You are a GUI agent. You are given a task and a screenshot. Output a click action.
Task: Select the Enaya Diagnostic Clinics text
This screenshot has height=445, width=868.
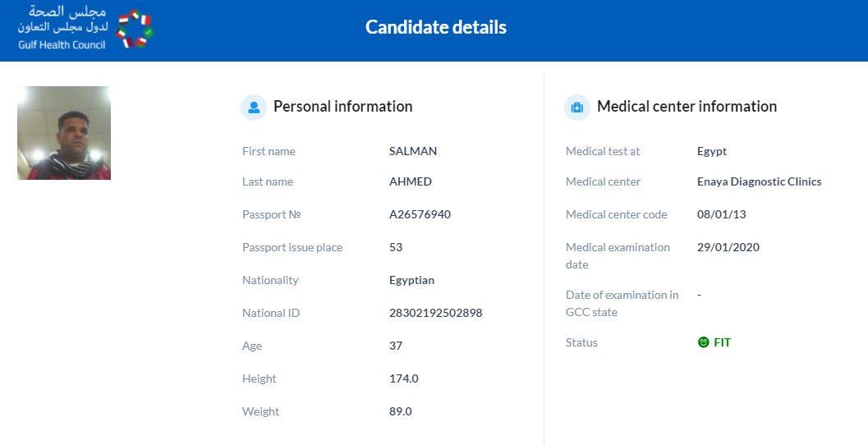pyautogui.click(x=759, y=181)
